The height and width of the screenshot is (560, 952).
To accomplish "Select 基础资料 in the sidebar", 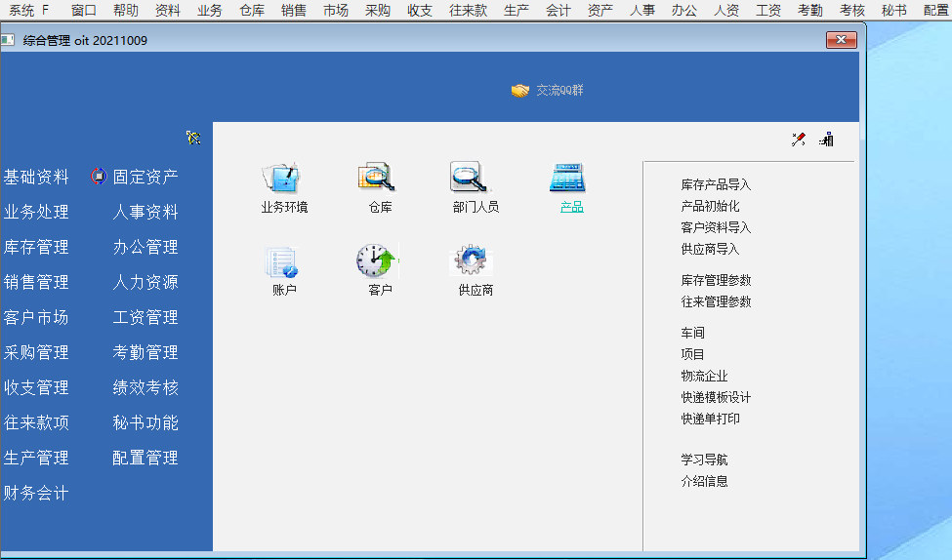I will point(36,177).
